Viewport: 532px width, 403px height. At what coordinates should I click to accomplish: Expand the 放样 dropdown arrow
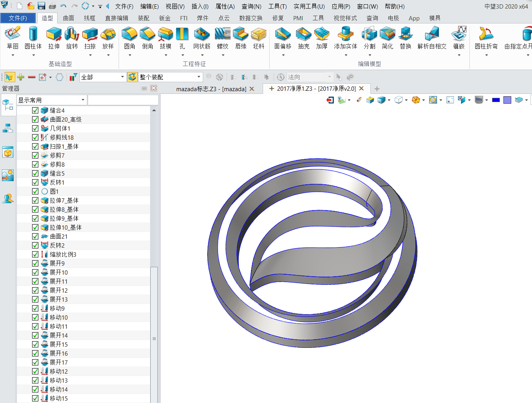[108, 55]
